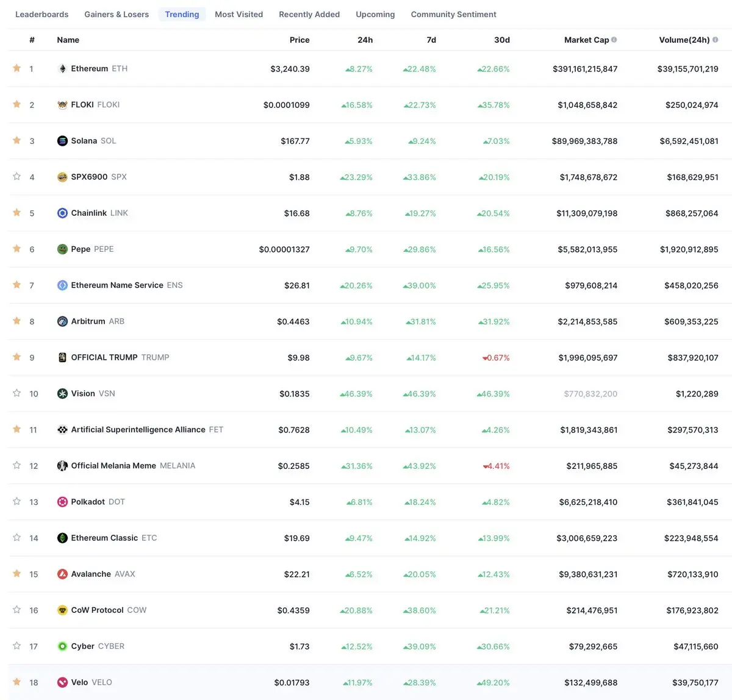Open the Community Sentiment tab
The image size is (732, 700).
453,14
